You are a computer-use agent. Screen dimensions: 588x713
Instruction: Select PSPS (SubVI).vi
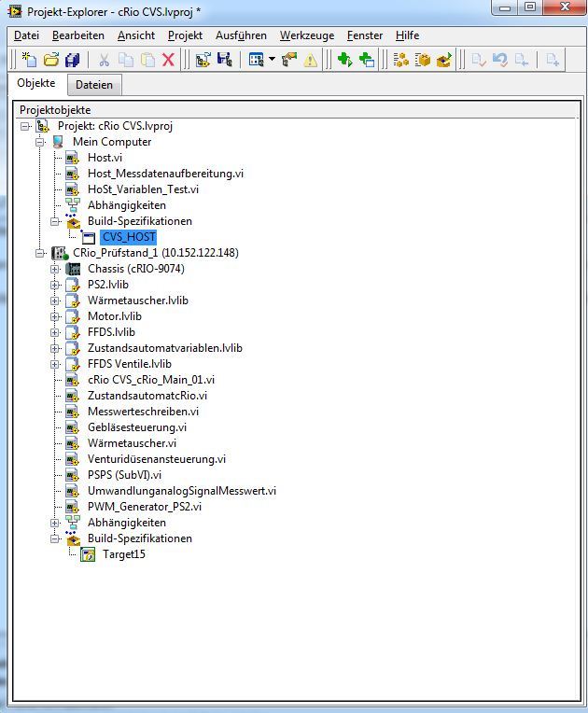(x=125, y=475)
